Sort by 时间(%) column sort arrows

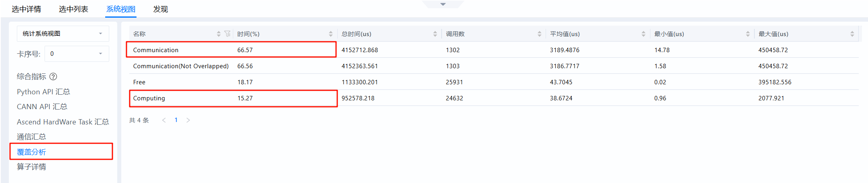331,34
